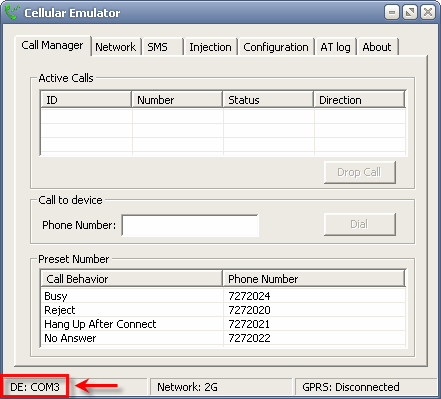Screen dimensions: 441x399
Task: Show the AT log tab
Action: click(336, 47)
